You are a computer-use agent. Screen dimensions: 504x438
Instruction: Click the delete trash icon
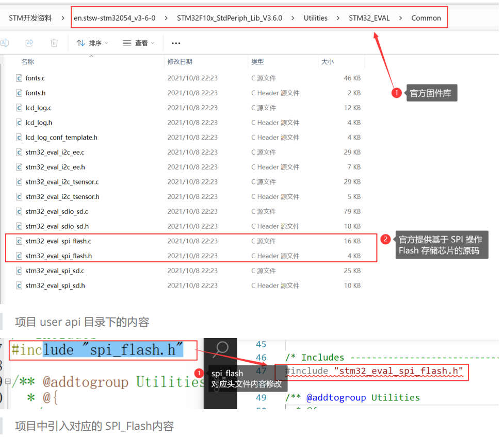click(54, 43)
